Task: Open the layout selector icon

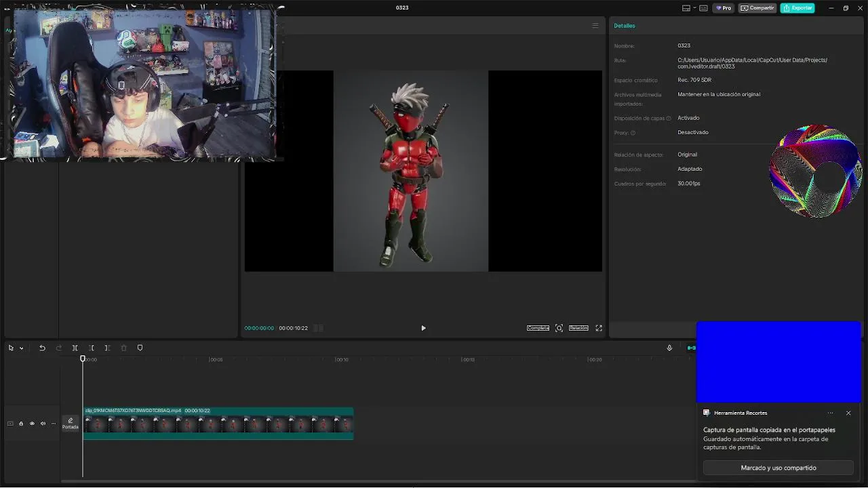Action: (x=686, y=8)
